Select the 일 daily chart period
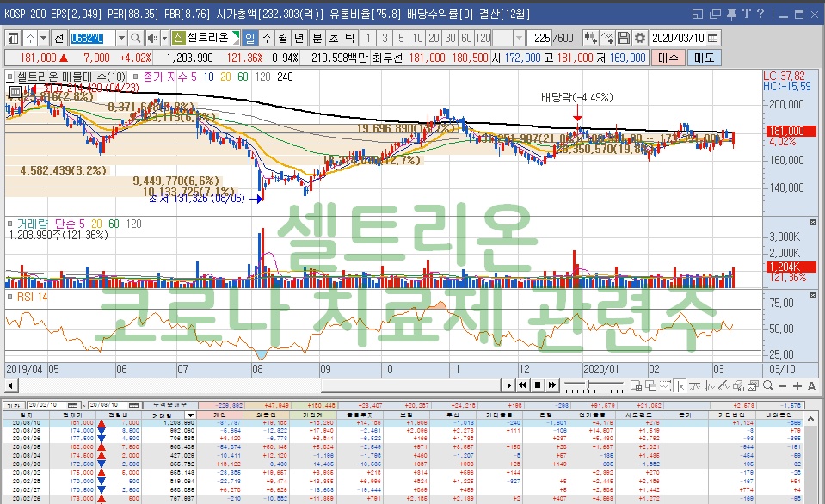The width and height of the screenshot is (825, 504). (250, 38)
